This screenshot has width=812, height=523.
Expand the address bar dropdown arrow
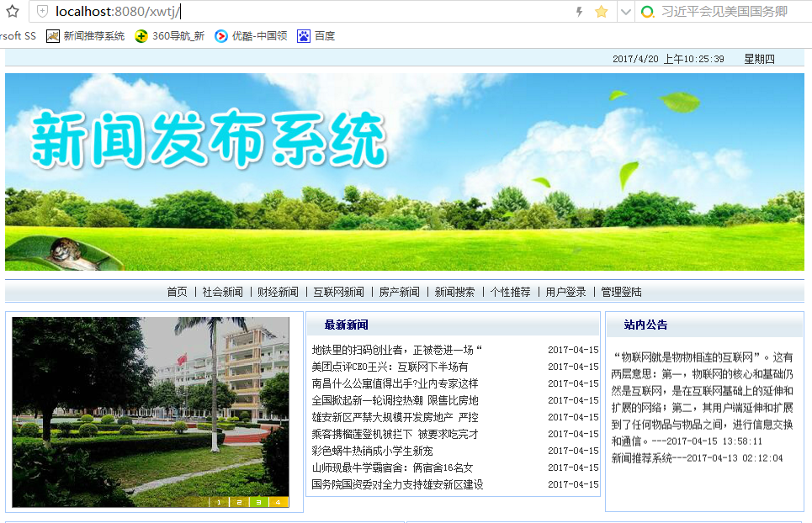[625, 12]
